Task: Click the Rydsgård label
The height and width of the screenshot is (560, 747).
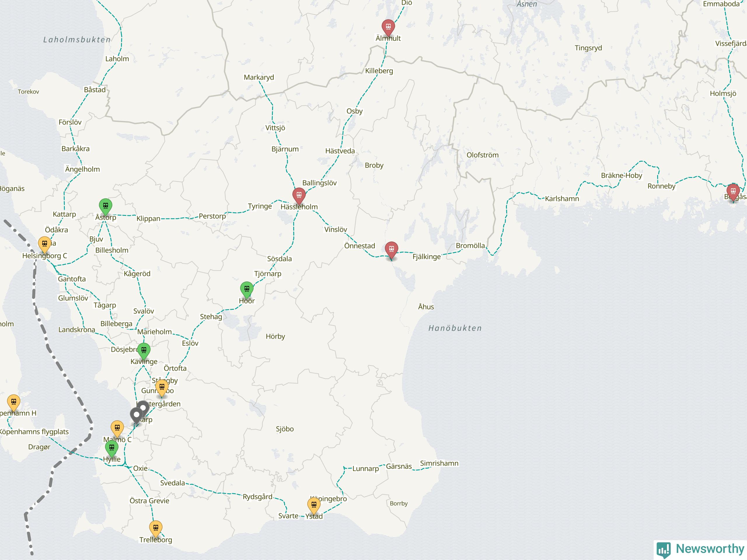Action: (257, 497)
